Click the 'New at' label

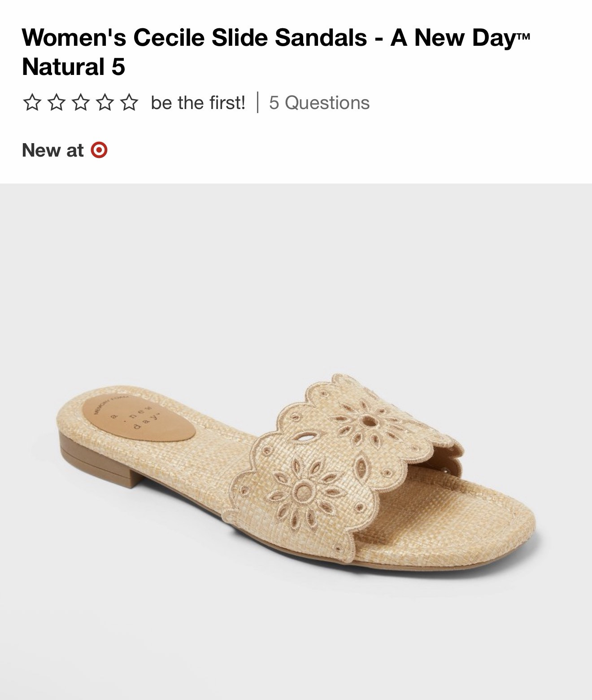tap(52, 150)
